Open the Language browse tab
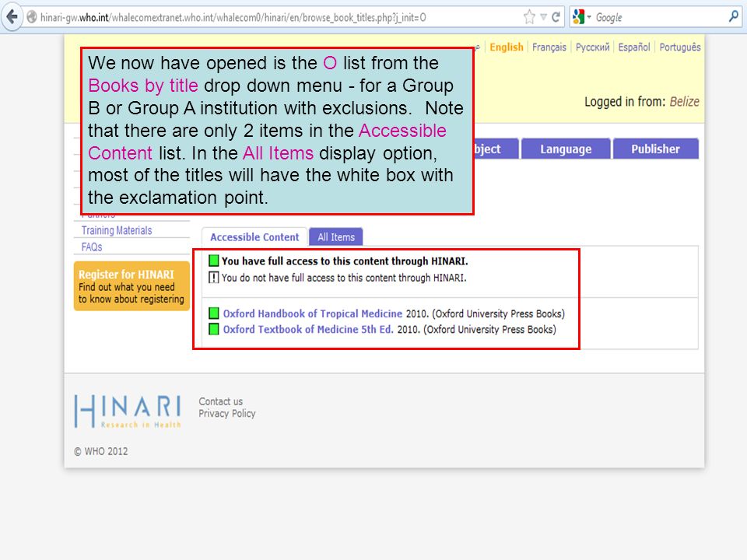The image size is (747, 560). tap(566, 149)
